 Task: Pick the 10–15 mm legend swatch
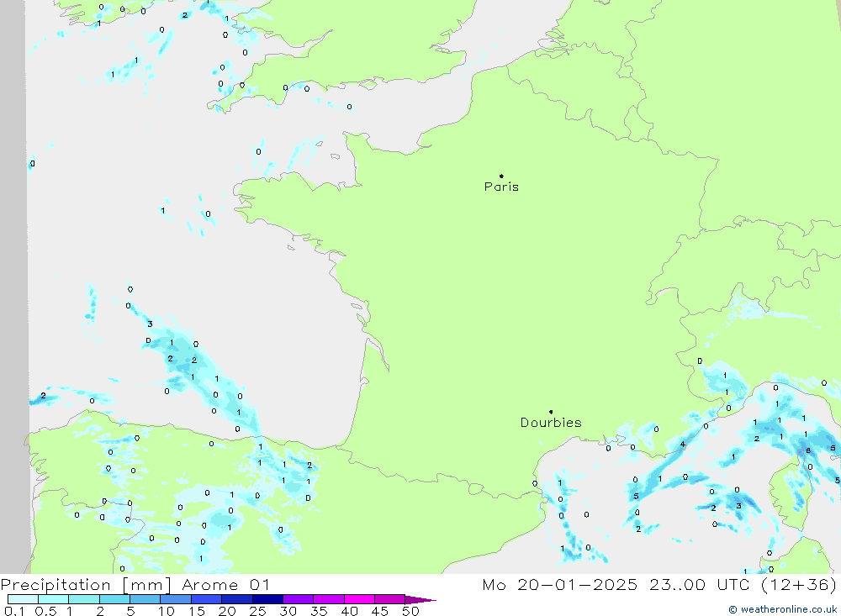pyautogui.click(x=176, y=599)
